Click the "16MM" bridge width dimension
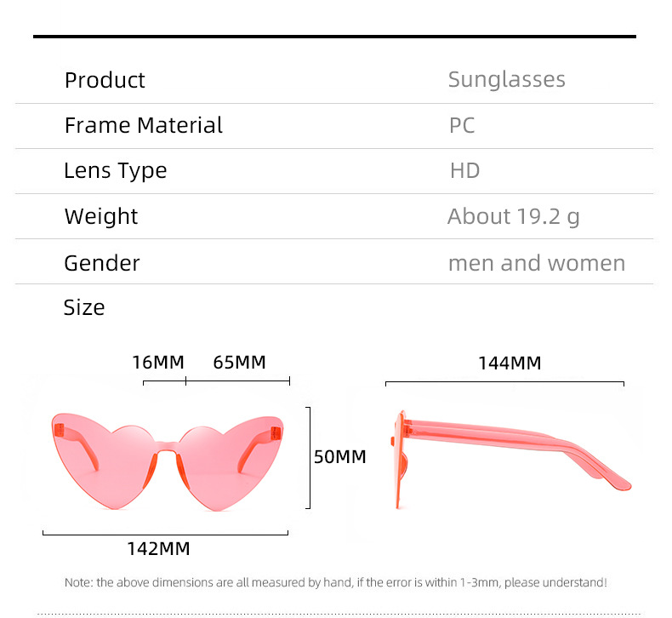The image size is (672, 618). coord(158,363)
